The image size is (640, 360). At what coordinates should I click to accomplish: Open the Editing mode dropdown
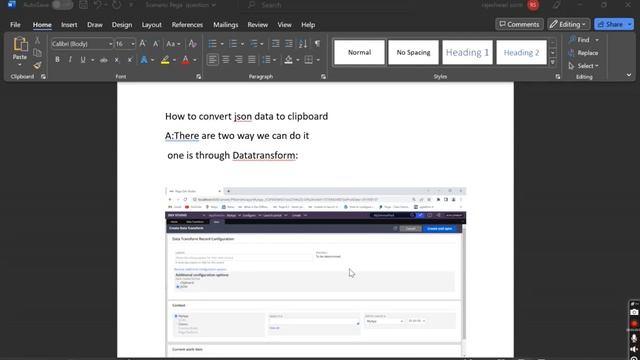point(569,24)
